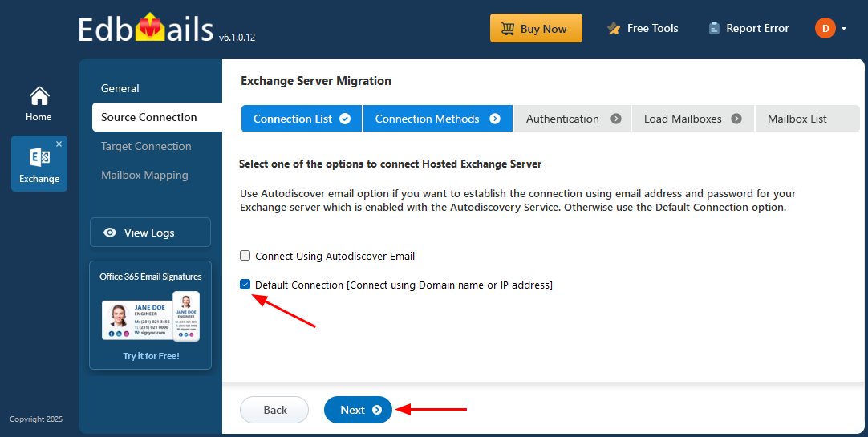The width and height of the screenshot is (868, 437).
Task: Click the Back button
Action: point(274,410)
